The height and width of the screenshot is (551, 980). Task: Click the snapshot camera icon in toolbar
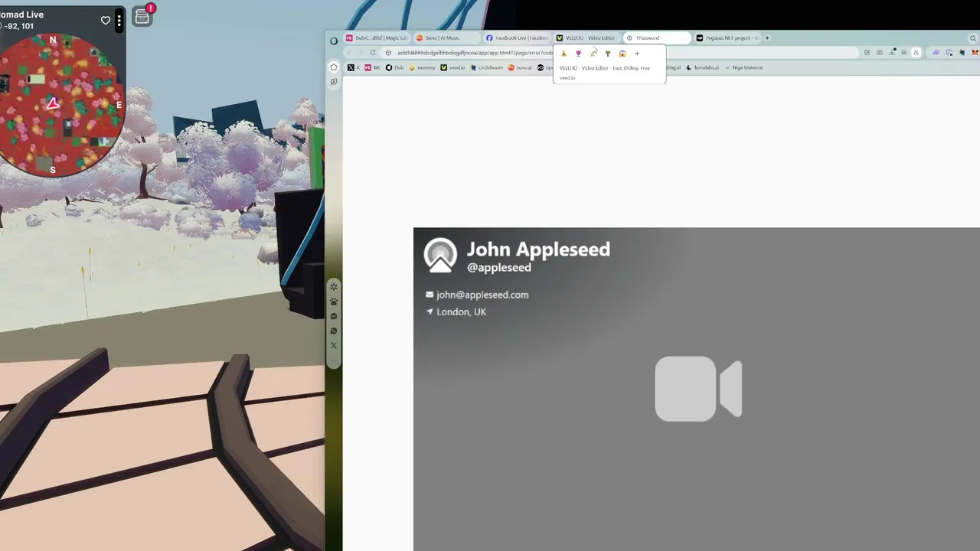point(880,52)
